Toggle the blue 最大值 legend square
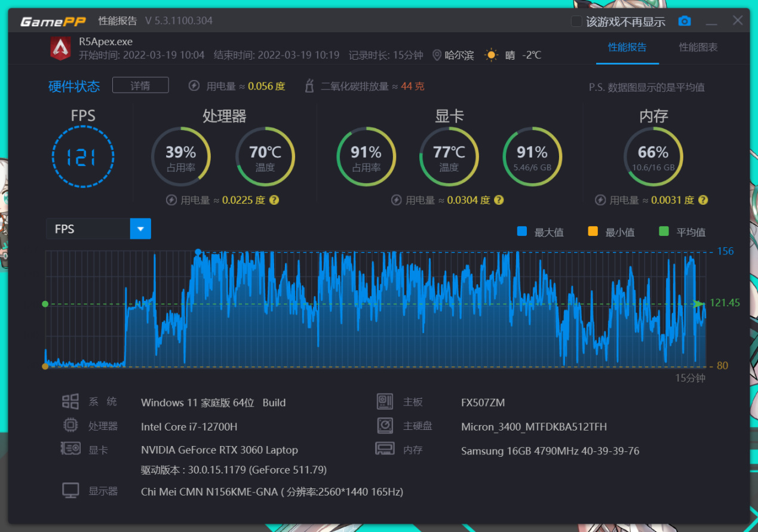 [x=522, y=231]
